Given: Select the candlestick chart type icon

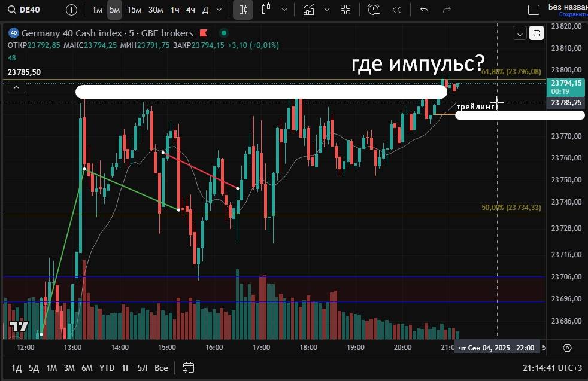Looking at the screenshot, I should pos(243,10).
